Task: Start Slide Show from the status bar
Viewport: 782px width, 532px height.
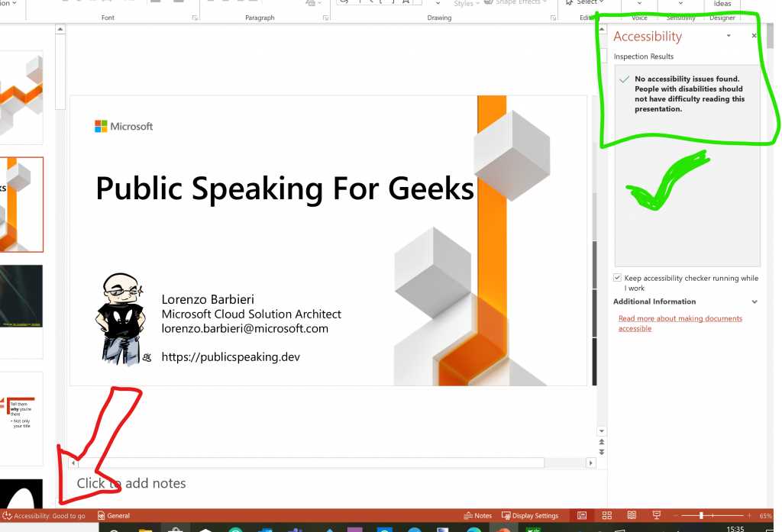Action: (655, 515)
